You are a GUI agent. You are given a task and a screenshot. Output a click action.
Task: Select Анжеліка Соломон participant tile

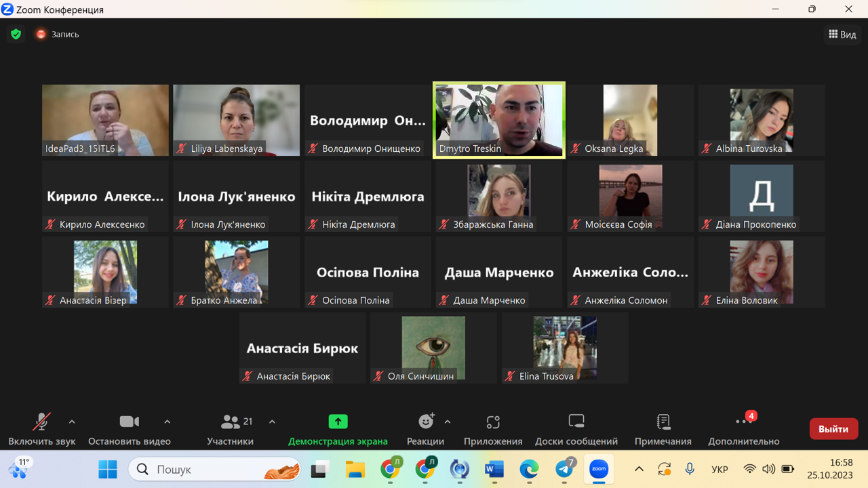coord(631,272)
